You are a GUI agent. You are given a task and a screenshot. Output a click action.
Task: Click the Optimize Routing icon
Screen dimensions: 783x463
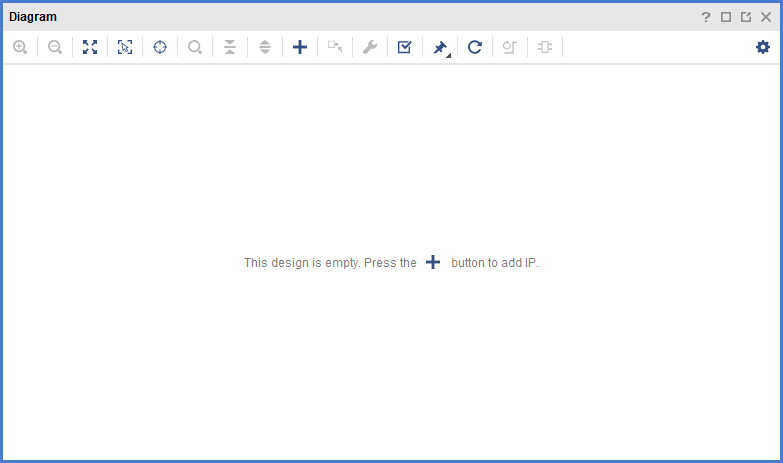(x=509, y=47)
